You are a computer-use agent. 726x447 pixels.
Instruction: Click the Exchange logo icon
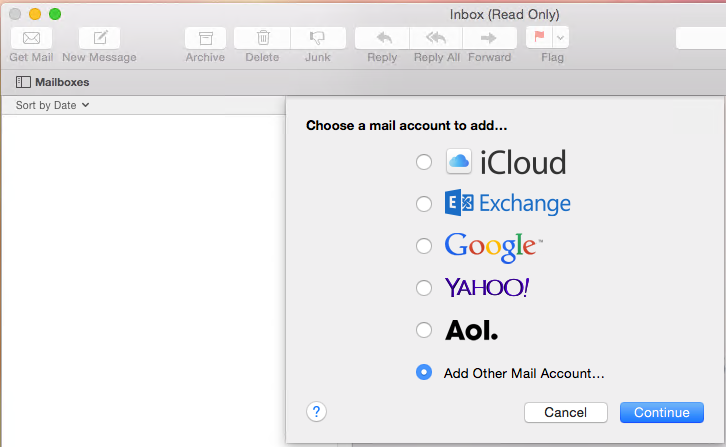459,202
